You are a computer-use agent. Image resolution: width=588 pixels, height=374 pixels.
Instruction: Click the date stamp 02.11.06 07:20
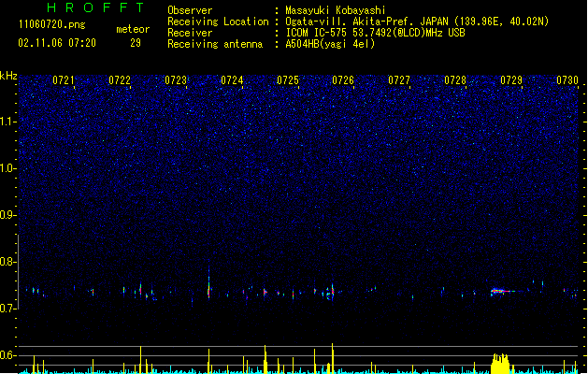(57, 43)
